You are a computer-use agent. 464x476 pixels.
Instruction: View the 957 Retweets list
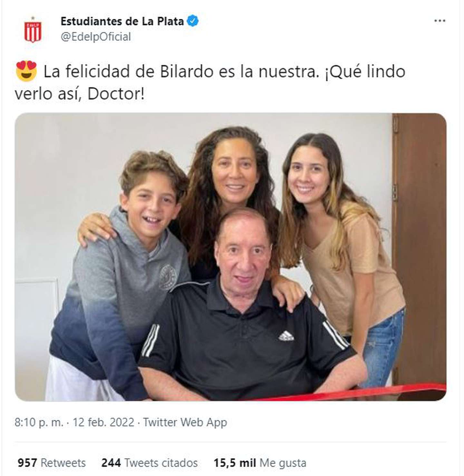pyautogui.click(x=52, y=463)
